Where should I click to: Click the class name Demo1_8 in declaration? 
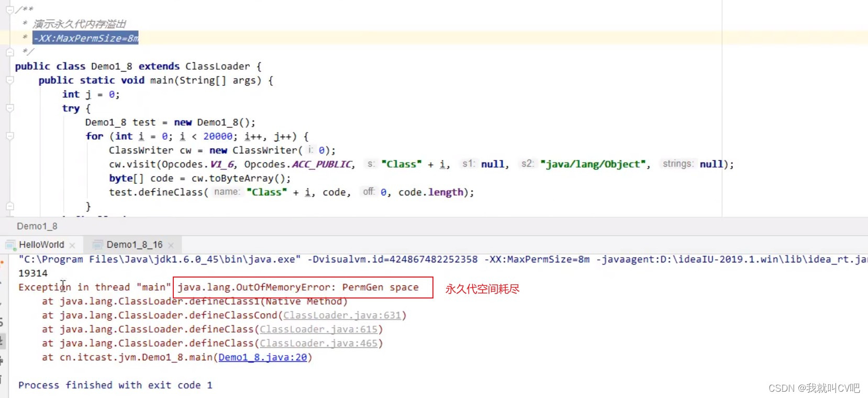112,66
